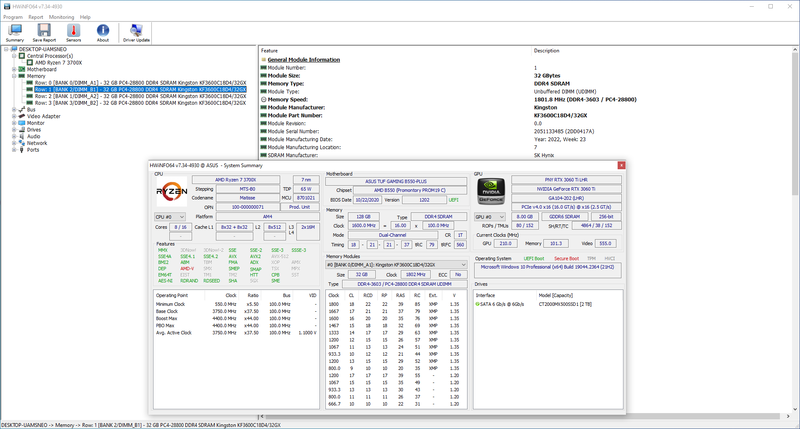
Task: Open the GPU #0 selector dropdown
Action: coord(489,217)
